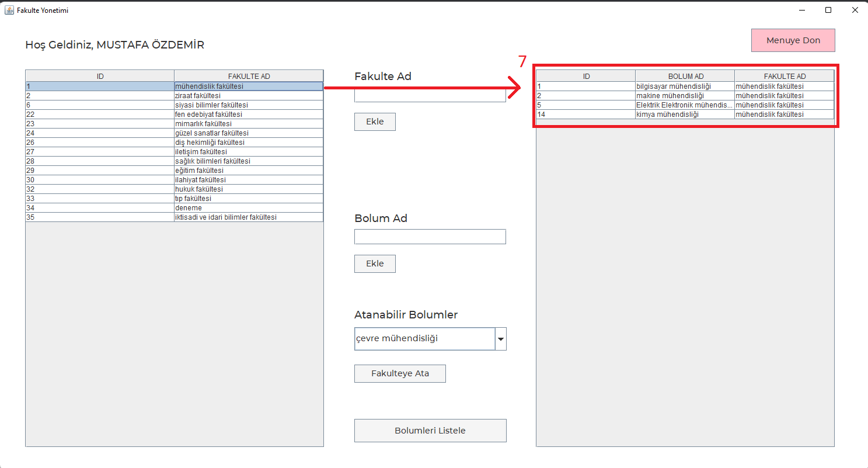868x468 pixels.
Task: Click ID cell 22 in faculty table
Action: 100,114
